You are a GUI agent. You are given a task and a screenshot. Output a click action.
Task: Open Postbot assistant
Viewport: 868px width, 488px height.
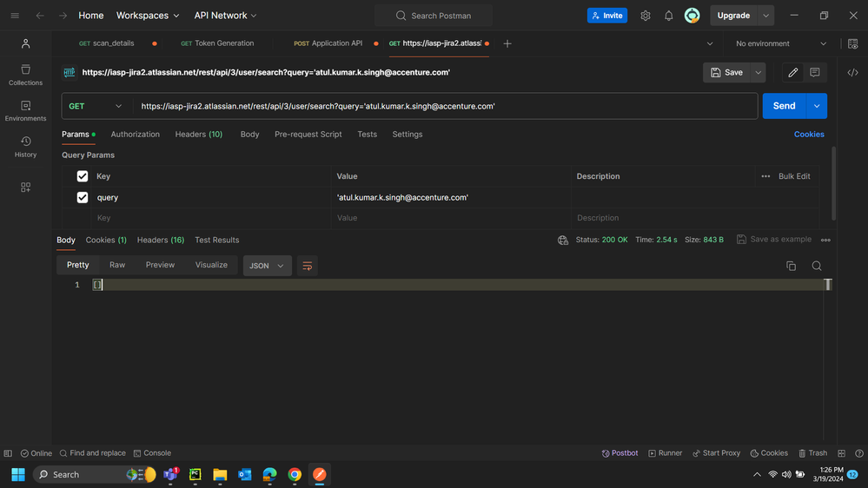[x=620, y=453]
